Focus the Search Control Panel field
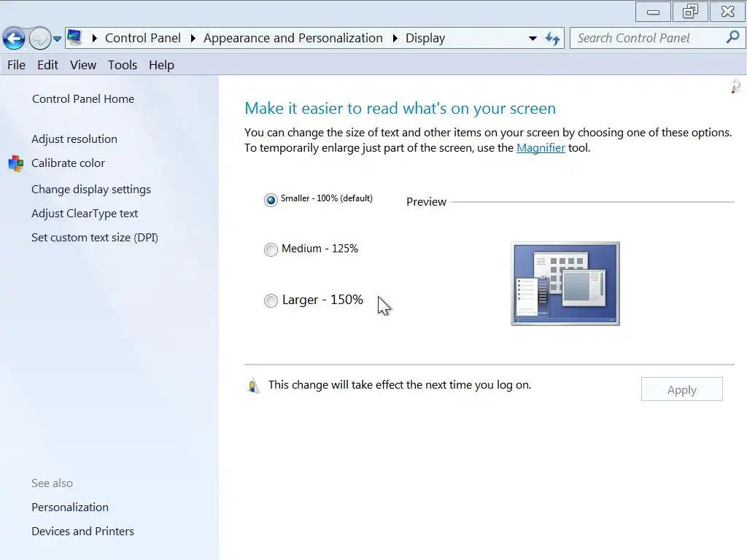Viewport: 747px width, 560px height. pos(656,38)
